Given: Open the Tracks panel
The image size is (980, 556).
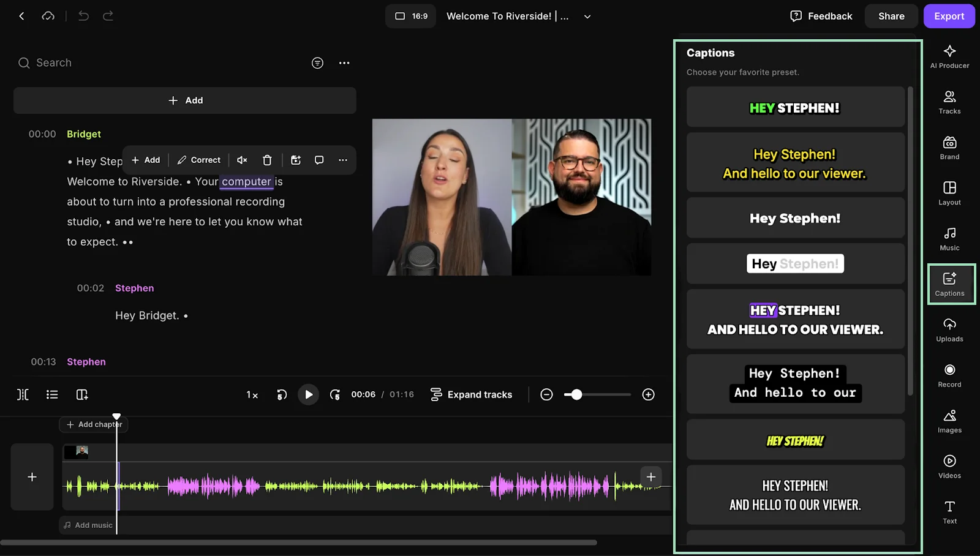Looking at the screenshot, I should 949,101.
